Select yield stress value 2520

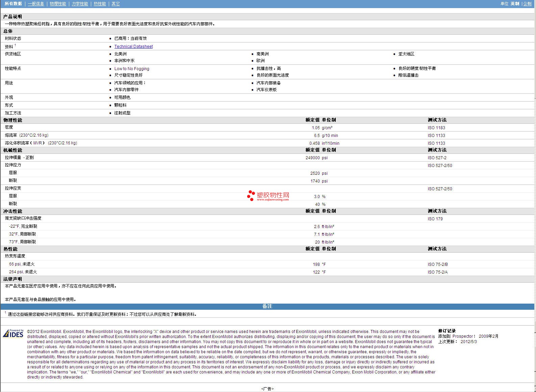coord(315,173)
